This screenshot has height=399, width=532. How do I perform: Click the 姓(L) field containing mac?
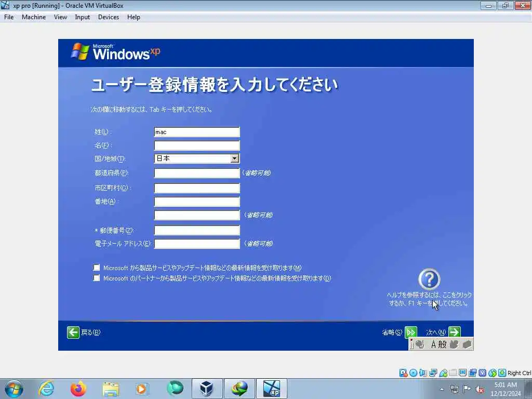point(197,132)
